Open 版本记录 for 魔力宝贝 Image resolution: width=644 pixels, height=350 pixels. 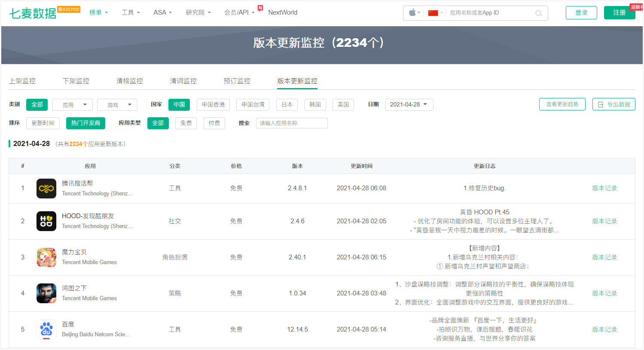tap(604, 258)
